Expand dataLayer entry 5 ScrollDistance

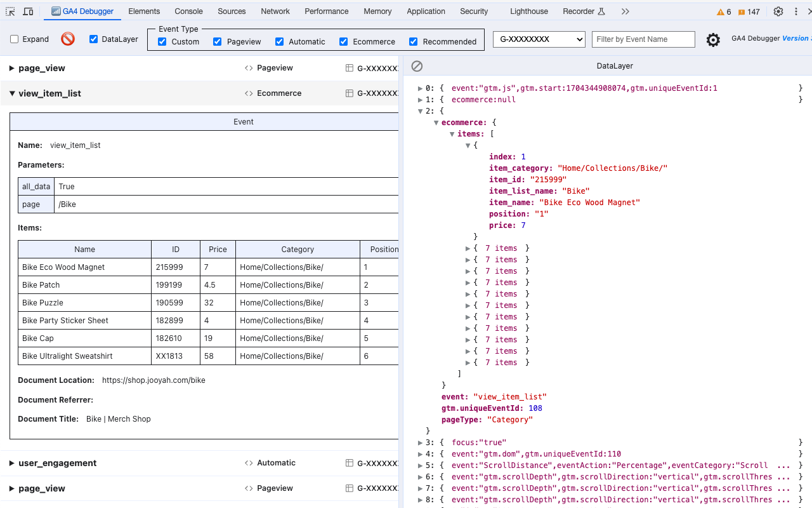[421, 465]
